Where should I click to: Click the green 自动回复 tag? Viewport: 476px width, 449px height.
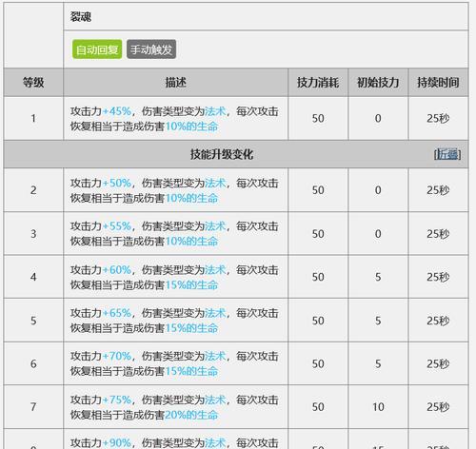click(97, 49)
